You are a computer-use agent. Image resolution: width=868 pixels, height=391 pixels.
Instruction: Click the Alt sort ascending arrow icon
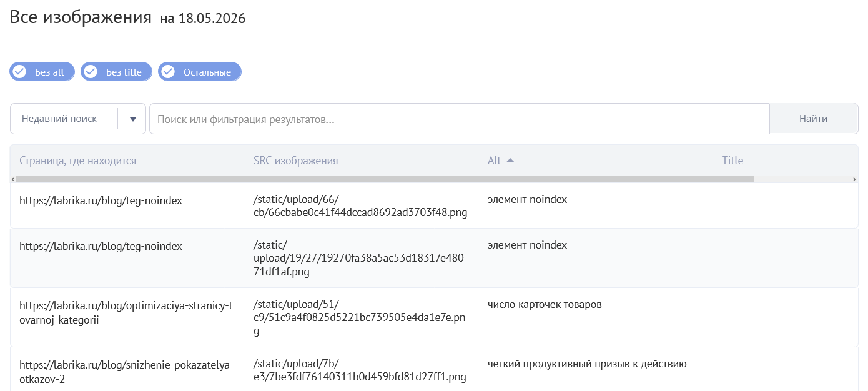tap(510, 161)
